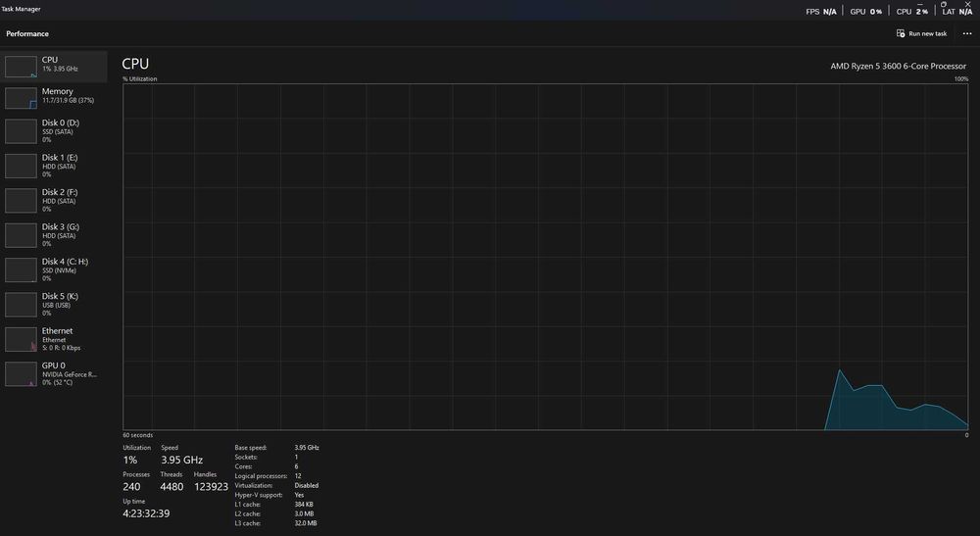980x536 pixels.
Task: Click the SSD (NVMe) disk type text
Action: coord(60,270)
